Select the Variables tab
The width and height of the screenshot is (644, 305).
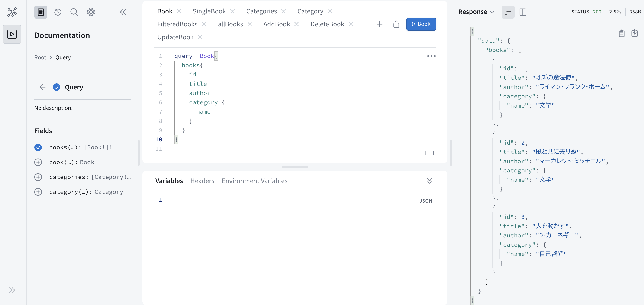click(x=169, y=180)
